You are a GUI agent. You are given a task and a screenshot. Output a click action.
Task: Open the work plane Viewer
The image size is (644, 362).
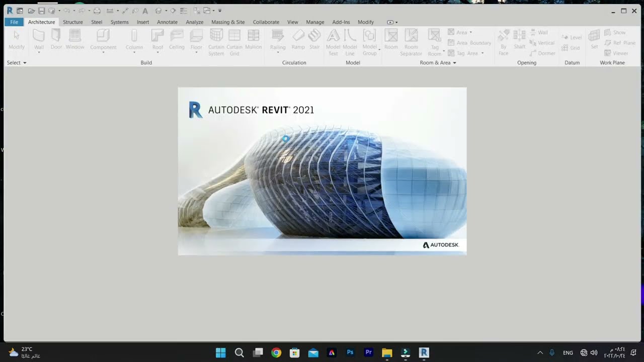[616, 53]
